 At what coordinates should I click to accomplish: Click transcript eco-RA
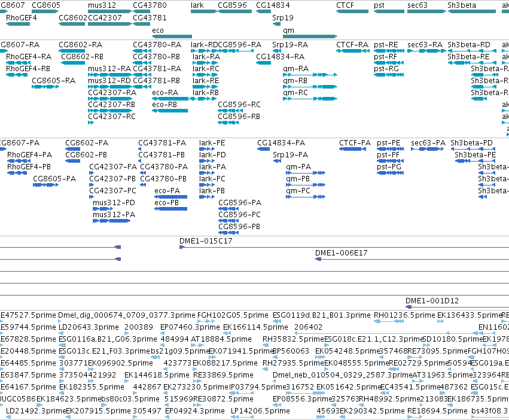tap(165, 93)
